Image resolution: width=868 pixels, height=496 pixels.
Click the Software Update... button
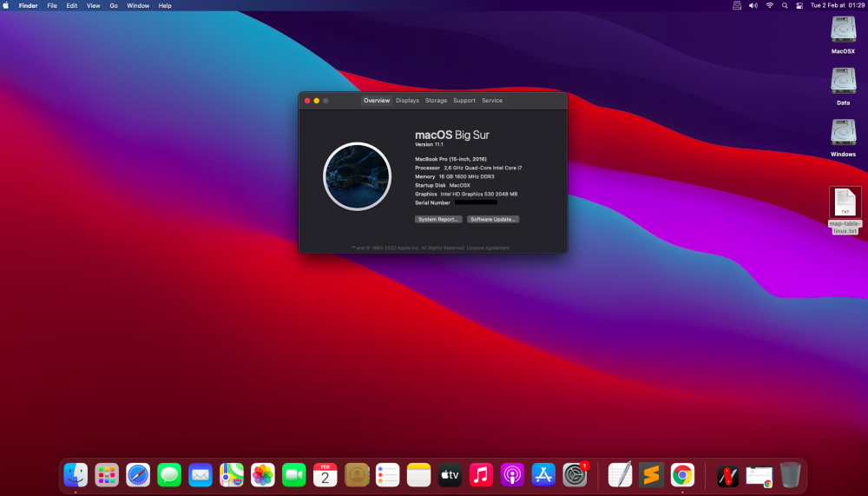[493, 220]
